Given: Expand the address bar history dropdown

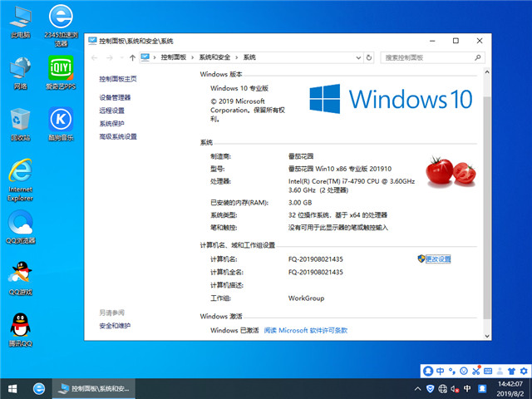Looking at the screenshot, I should [360, 57].
